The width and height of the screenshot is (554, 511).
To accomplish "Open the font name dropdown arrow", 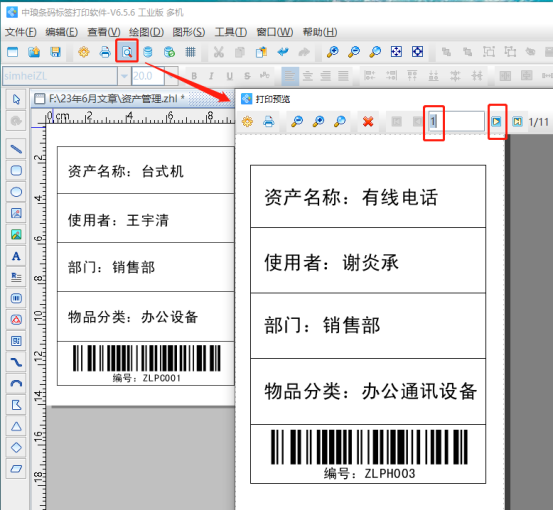I will click(124, 76).
